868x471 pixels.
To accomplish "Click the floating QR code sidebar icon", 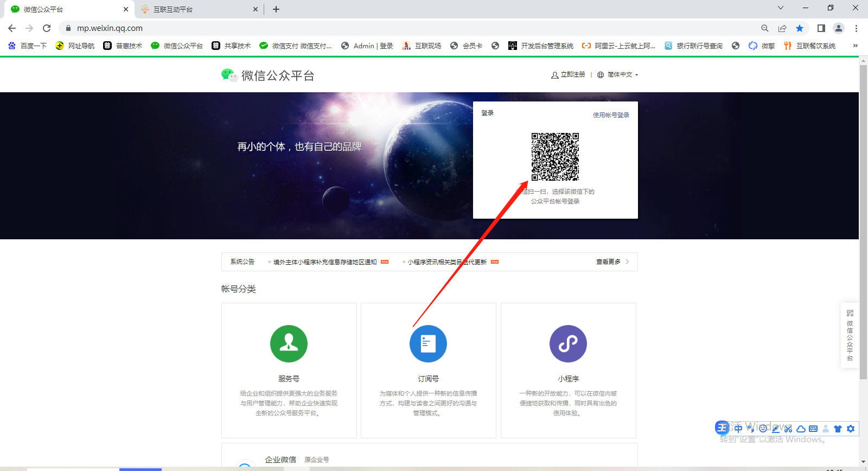I will [x=850, y=313].
